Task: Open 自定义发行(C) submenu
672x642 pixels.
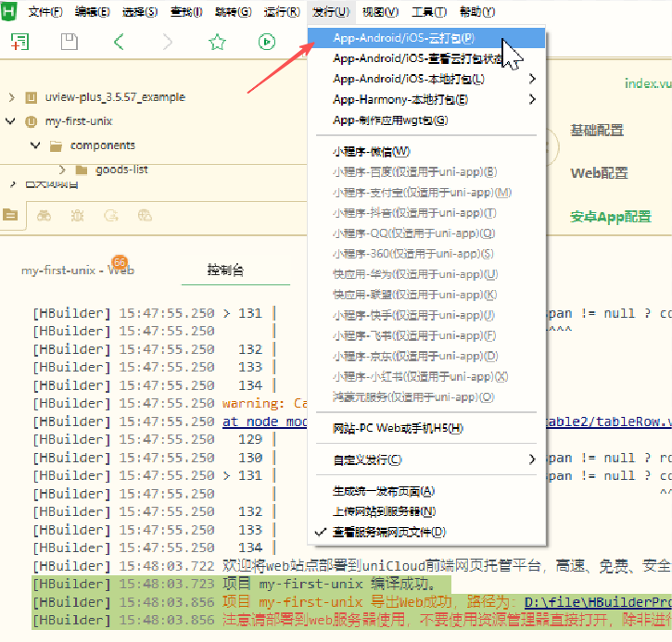Action: [x=426, y=459]
